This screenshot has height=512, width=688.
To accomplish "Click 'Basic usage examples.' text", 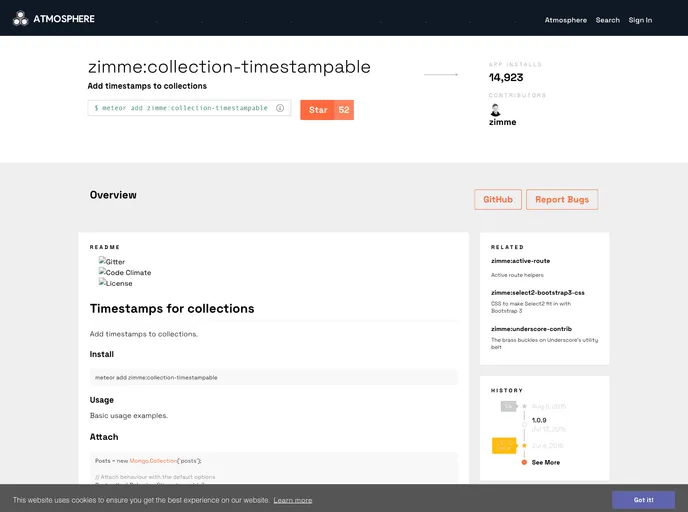I will [x=129, y=415].
